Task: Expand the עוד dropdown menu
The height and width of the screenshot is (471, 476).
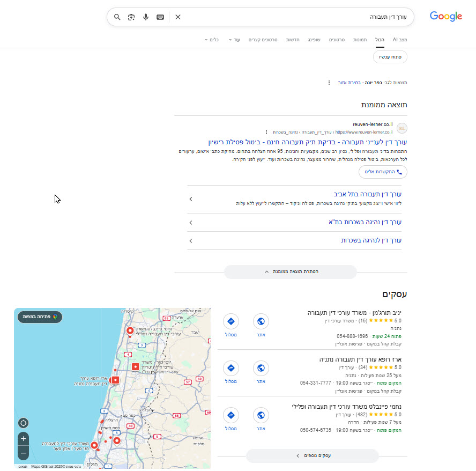Action: point(234,40)
